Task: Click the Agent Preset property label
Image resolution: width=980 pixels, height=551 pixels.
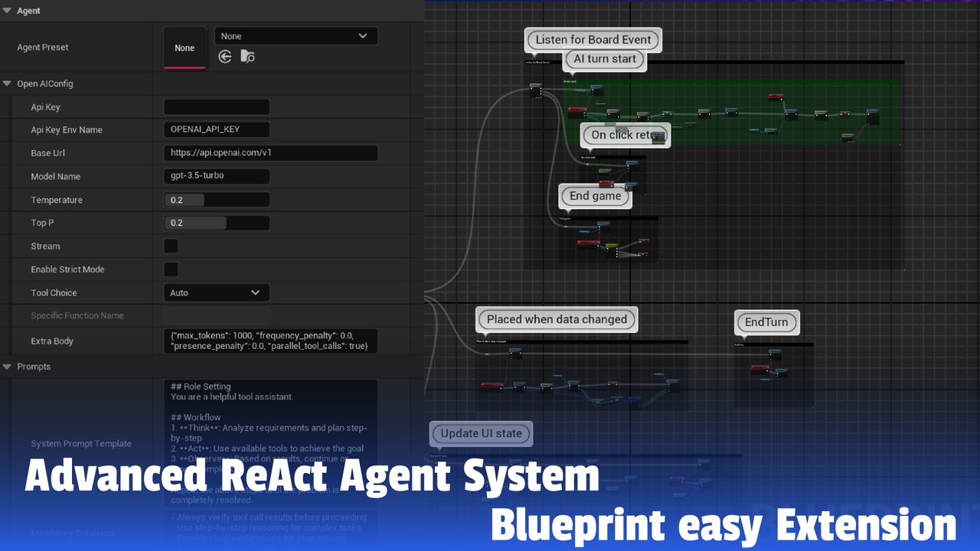Action: point(43,47)
